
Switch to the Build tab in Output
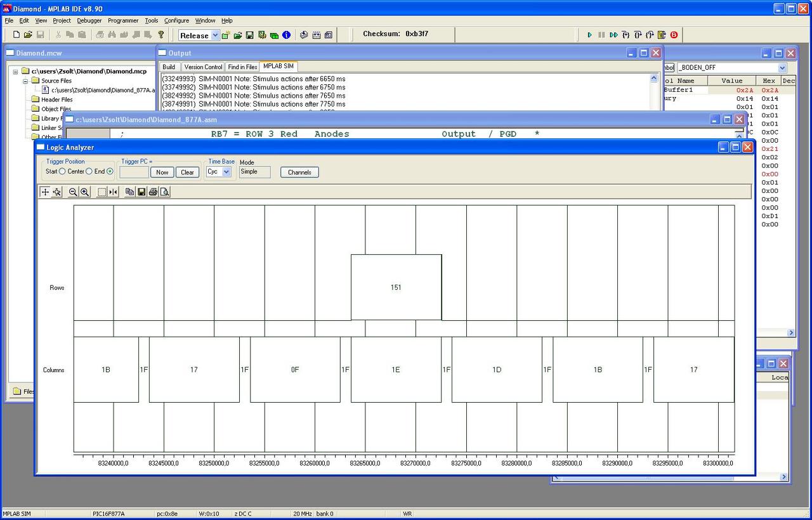pyautogui.click(x=169, y=67)
